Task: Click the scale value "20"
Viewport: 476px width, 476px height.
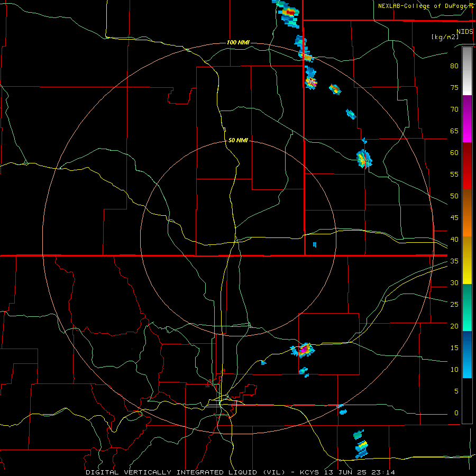Action: (454, 326)
